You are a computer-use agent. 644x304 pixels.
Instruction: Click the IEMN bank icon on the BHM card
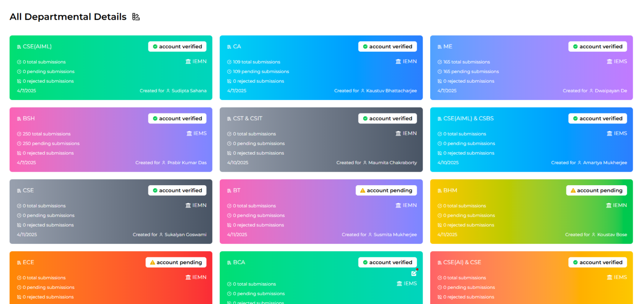[609, 205]
